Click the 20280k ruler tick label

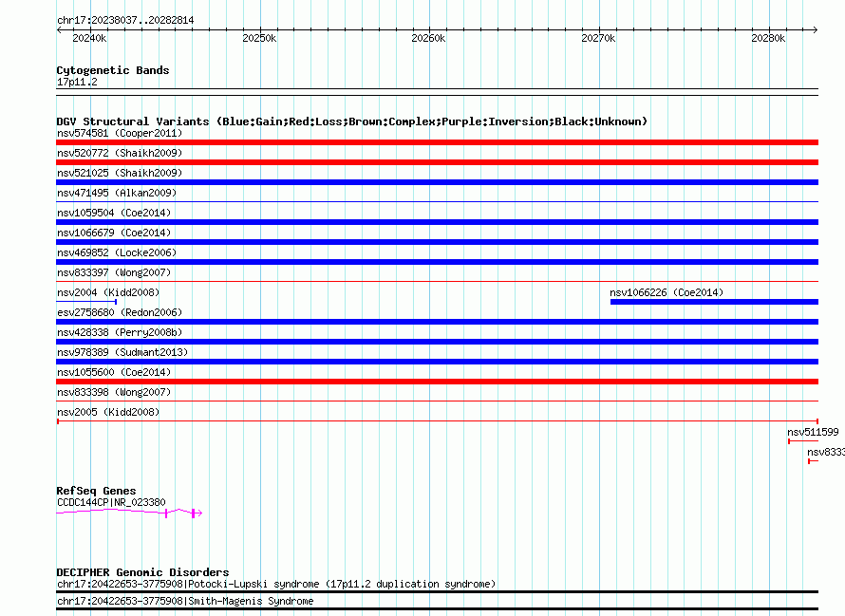pyautogui.click(x=768, y=38)
